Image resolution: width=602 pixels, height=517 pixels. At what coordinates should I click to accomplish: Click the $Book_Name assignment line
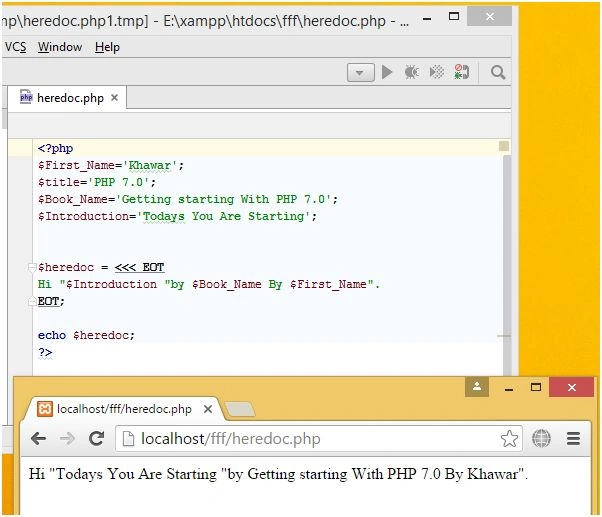click(x=188, y=199)
